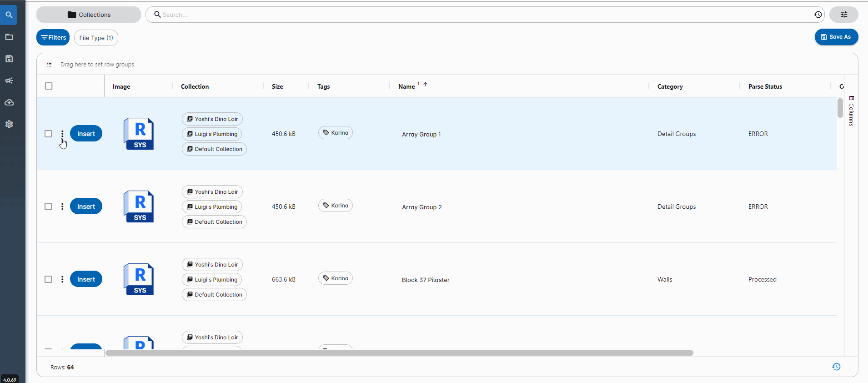Click Yoshi's Dino Lair chip in Block 37 Pilaster row
The image size is (868, 383).
pyautogui.click(x=212, y=265)
